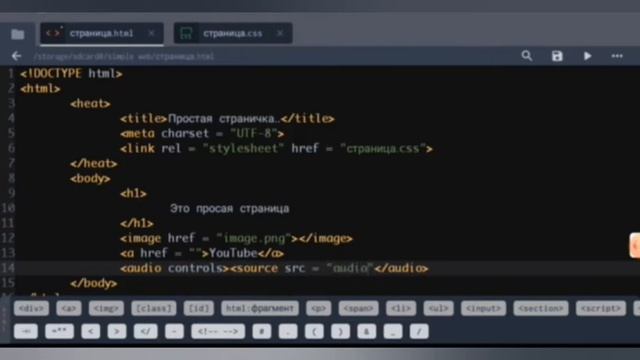Screen dimensions: 640x360
Task: Click the "stylesheet" rel value
Action: [x=243, y=149]
